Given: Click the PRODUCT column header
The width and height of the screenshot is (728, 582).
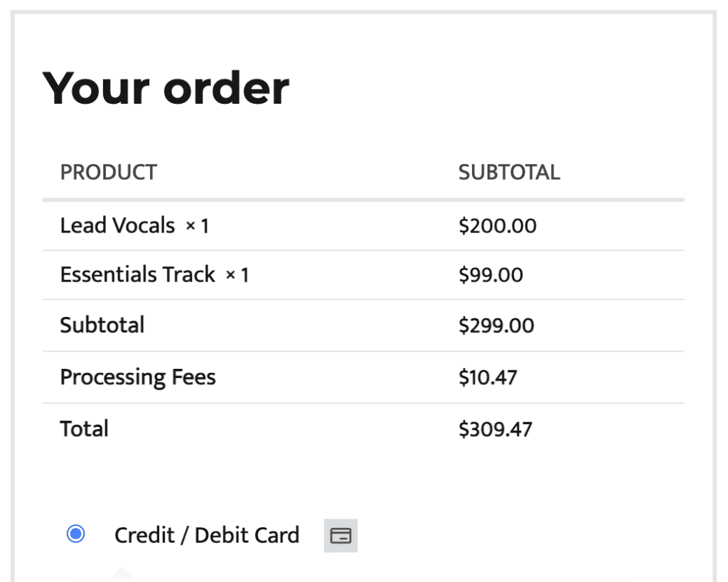Looking at the screenshot, I should [x=109, y=172].
